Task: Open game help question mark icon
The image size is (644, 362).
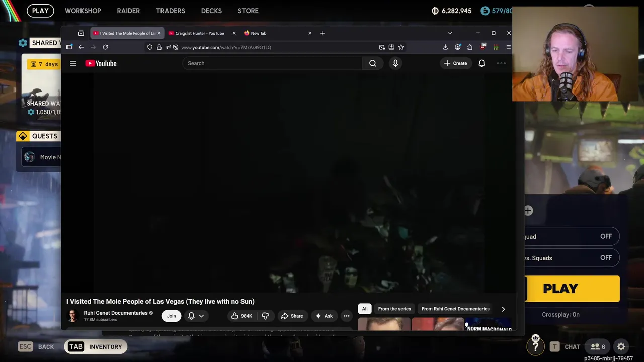Action: tap(535, 346)
